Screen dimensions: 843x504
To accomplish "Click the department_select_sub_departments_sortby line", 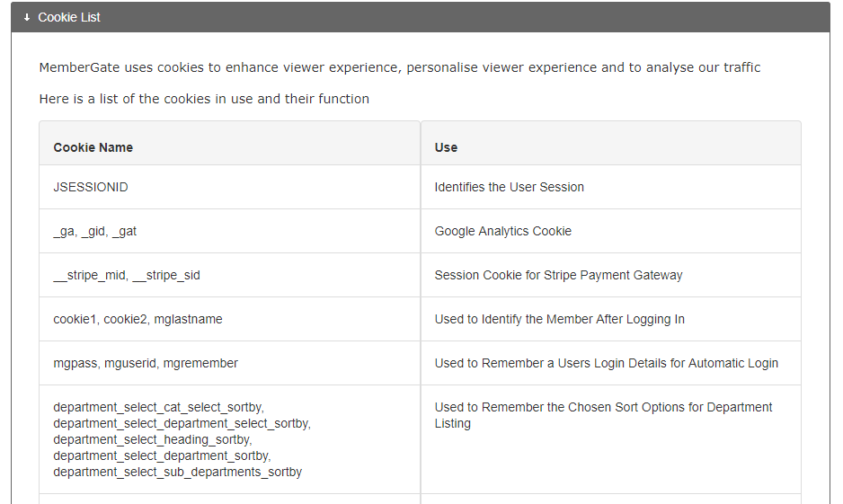I will (177, 472).
